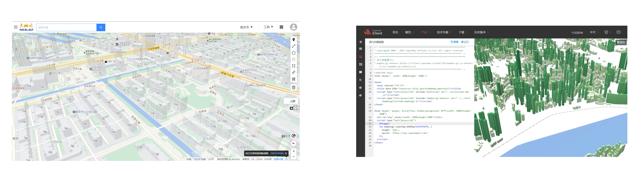The image size is (644, 171).
Task: Open the Tianditu hamburger menu
Action: pyautogui.click(x=16, y=27)
